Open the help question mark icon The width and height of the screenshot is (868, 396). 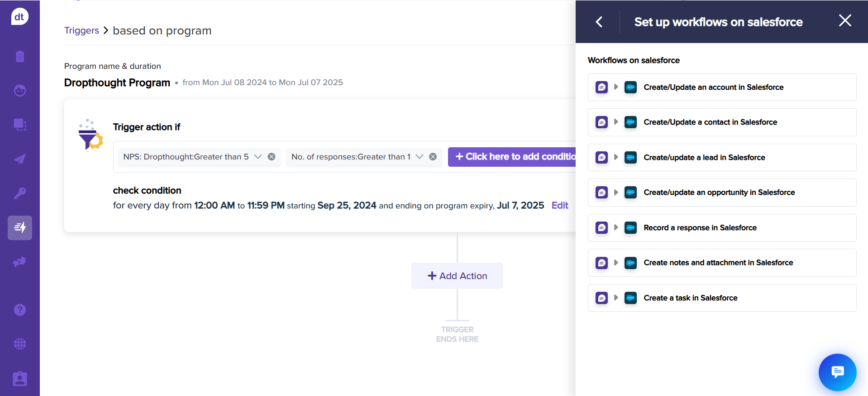coord(20,310)
